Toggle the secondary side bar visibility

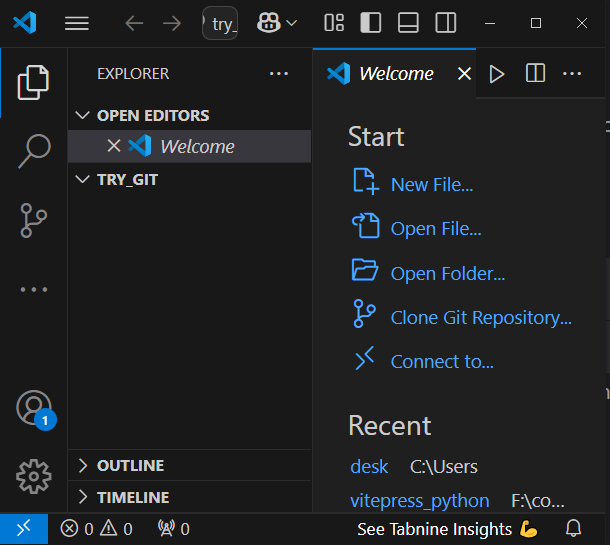click(446, 23)
